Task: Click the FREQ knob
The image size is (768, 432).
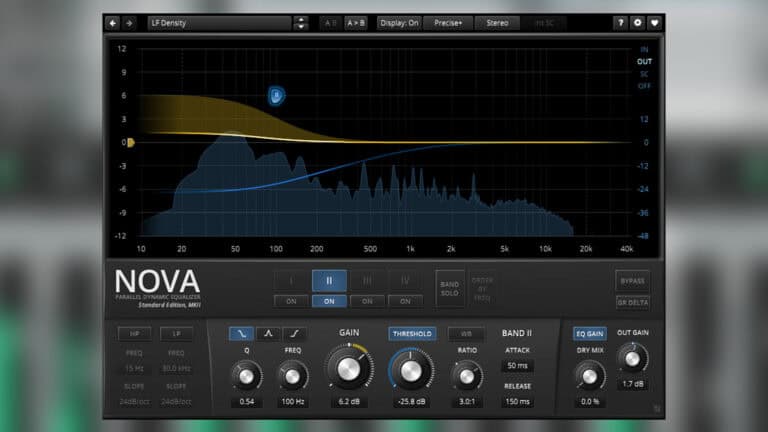Action: [x=292, y=376]
